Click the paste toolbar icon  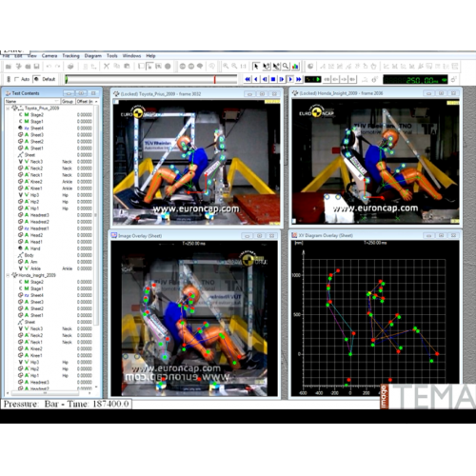(x=127, y=66)
